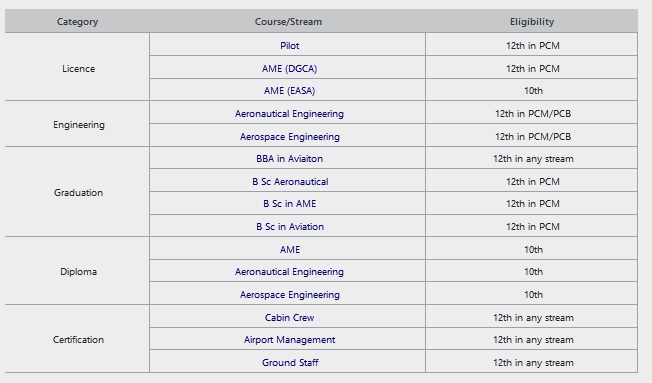Select the Certification category cell
The width and height of the screenshot is (652, 383).
point(77,339)
